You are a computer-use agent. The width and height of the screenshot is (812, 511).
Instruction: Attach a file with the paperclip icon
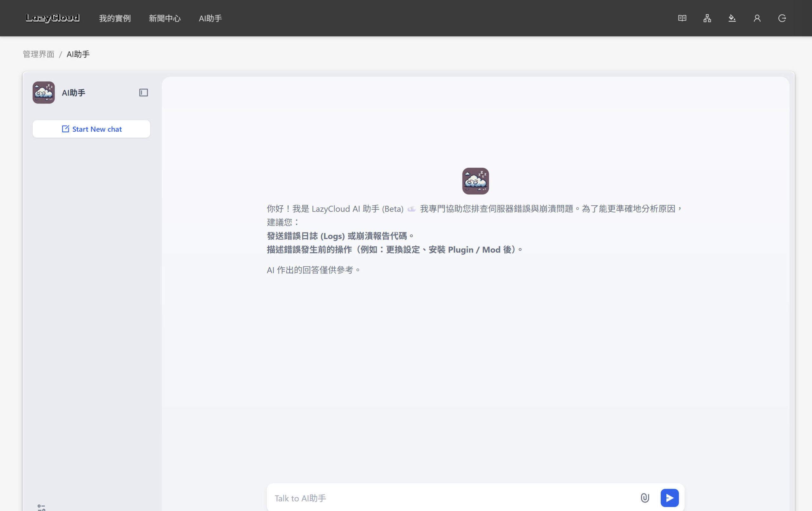tap(645, 497)
